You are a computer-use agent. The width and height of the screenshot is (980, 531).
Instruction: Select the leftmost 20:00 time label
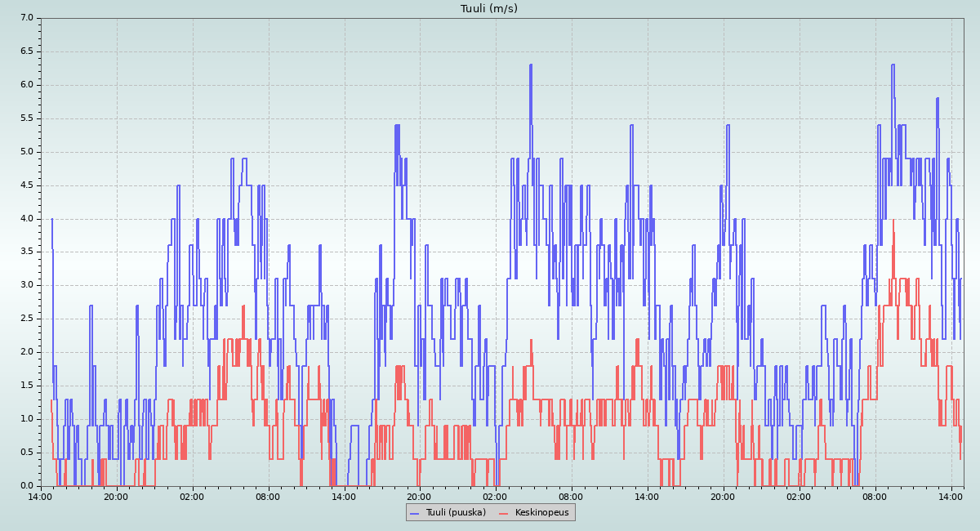116,496
